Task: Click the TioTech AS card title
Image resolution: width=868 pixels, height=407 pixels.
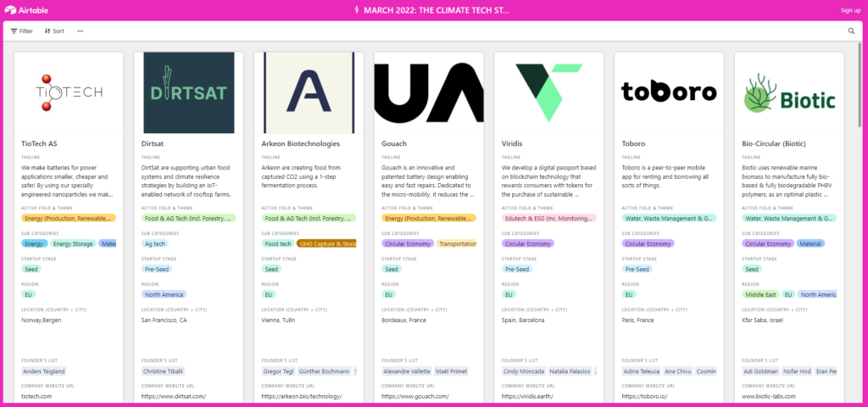Action: [x=39, y=144]
